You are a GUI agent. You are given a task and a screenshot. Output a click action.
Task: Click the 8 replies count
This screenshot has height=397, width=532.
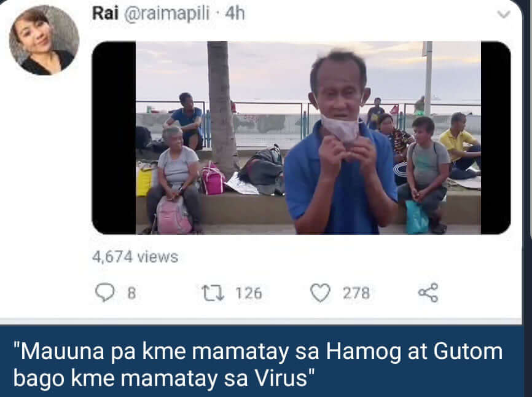click(x=131, y=293)
